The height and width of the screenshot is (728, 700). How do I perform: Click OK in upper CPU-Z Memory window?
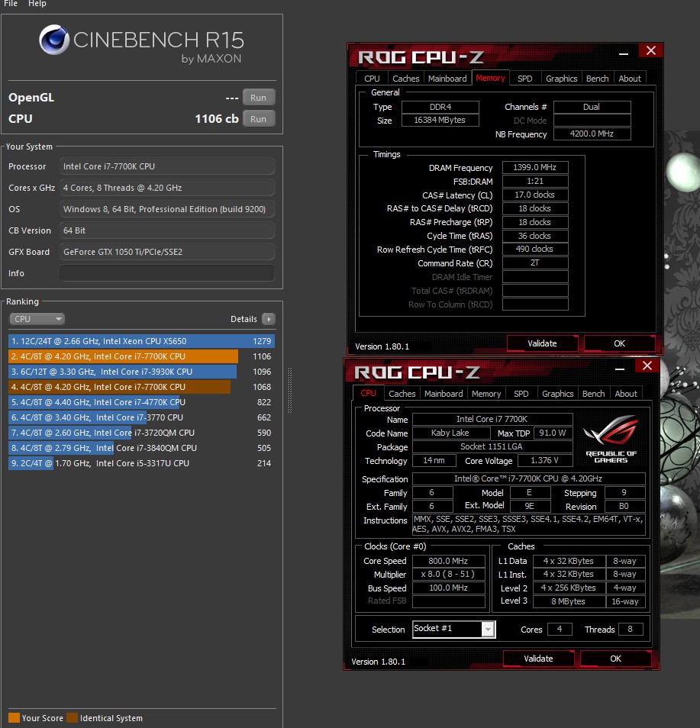pos(619,343)
